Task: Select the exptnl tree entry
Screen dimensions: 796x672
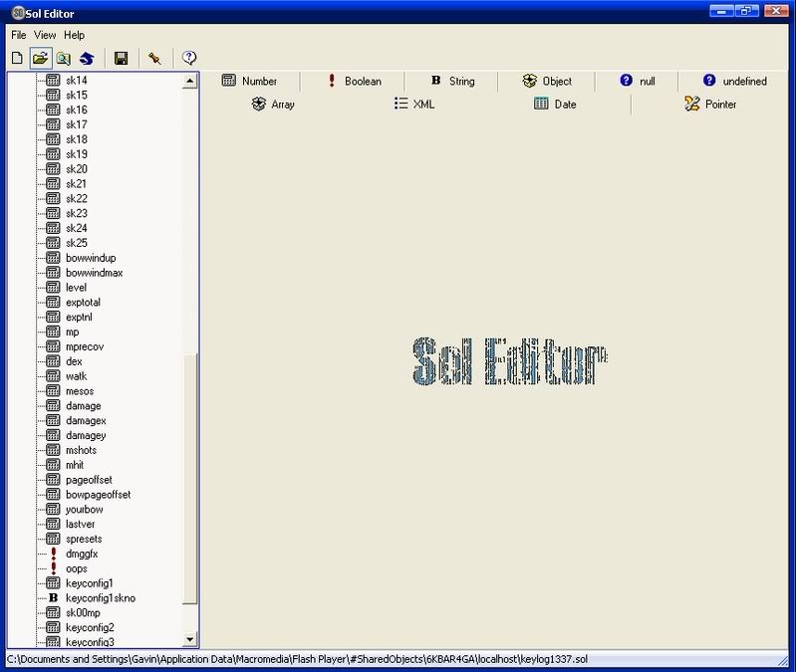Action: (x=79, y=317)
